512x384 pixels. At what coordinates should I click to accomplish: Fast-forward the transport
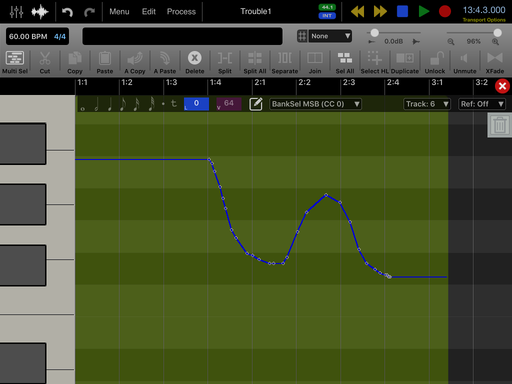point(380,11)
